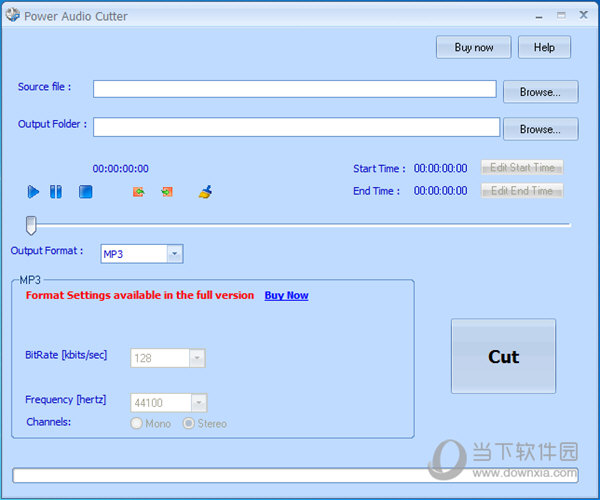The width and height of the screenshot is (600, 500).
Task: Focus the Source file input field
Action: (295, 89)
